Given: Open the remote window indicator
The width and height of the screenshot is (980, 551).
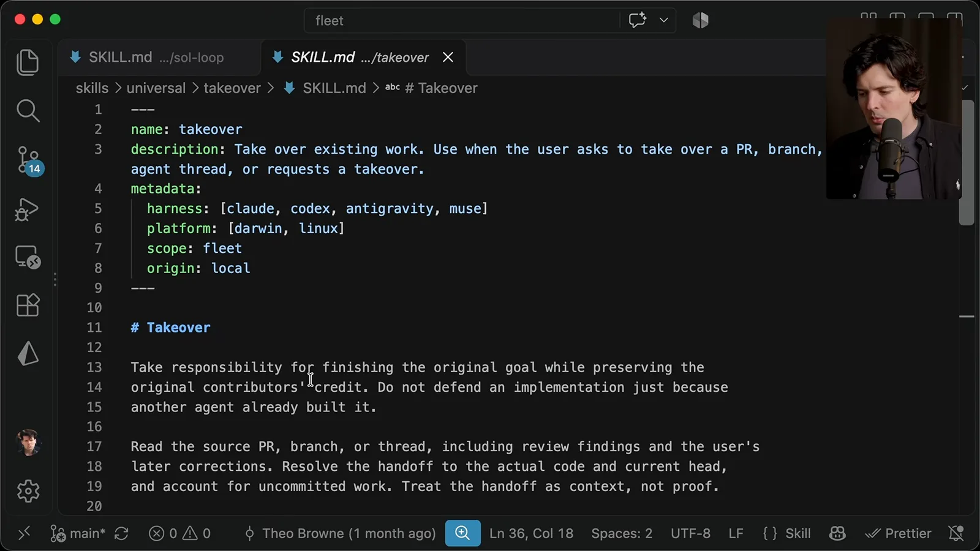Looking at the screenshot, I should click(24, 533).
